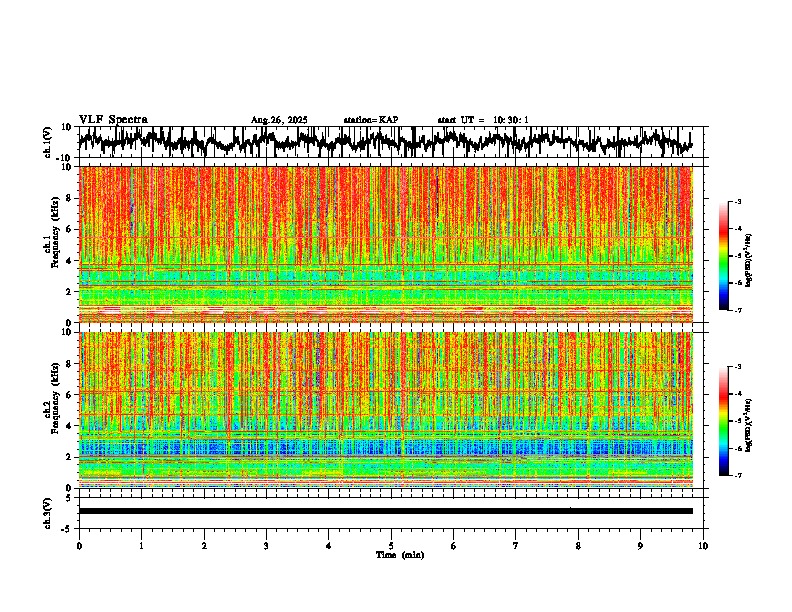This screenshot has height=612, width=792.
Task: Click the ch.2 "Frequency (kHz)" axis label
Action: tap(56, 397)
